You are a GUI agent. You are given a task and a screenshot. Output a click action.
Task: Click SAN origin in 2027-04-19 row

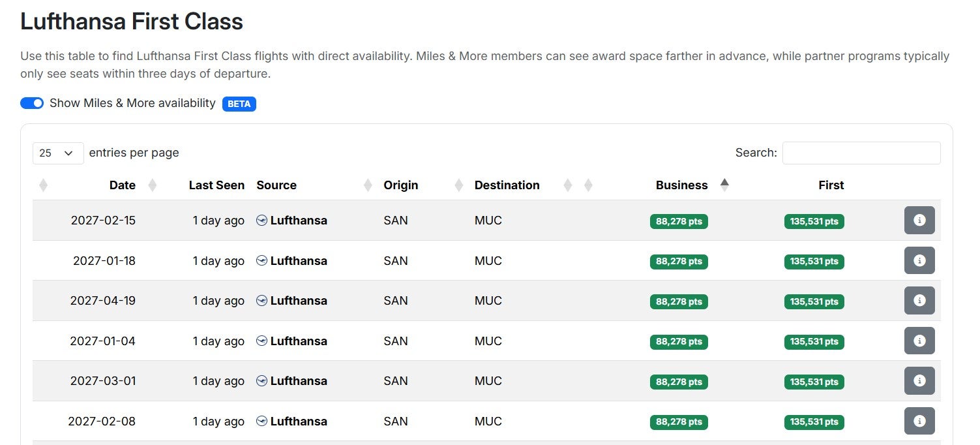[396, 301]
